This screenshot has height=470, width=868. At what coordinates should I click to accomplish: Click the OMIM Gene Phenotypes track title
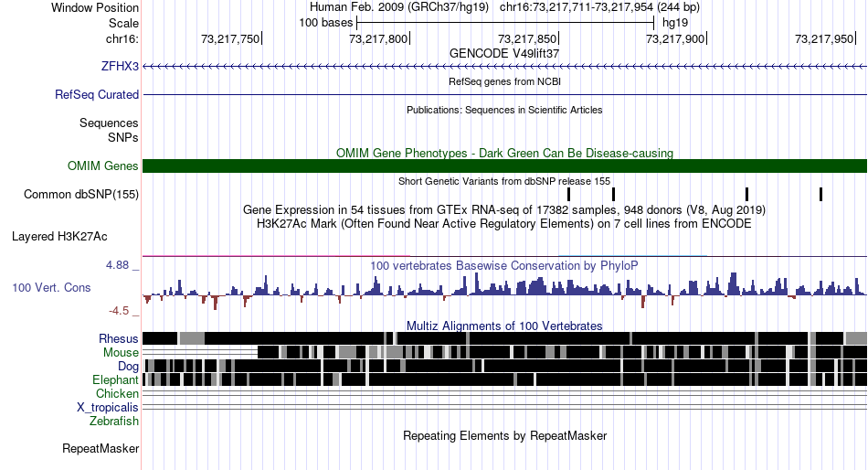coord(504,153)
